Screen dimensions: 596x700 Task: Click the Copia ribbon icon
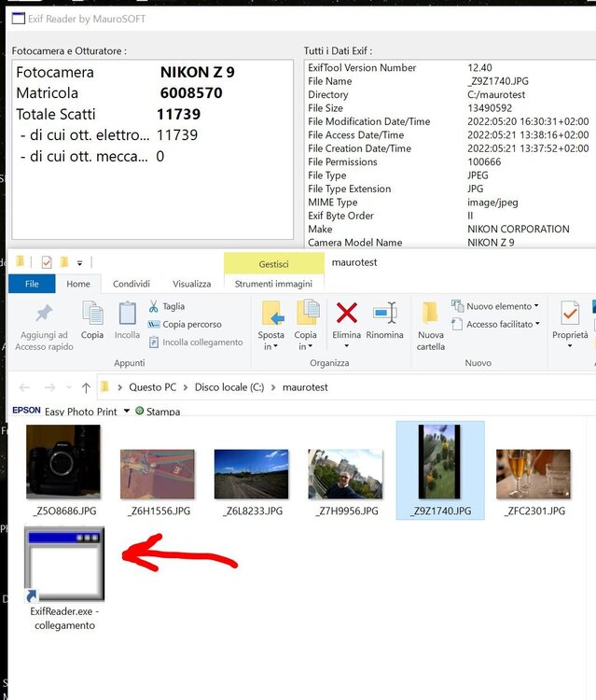(x=92, y=313)
